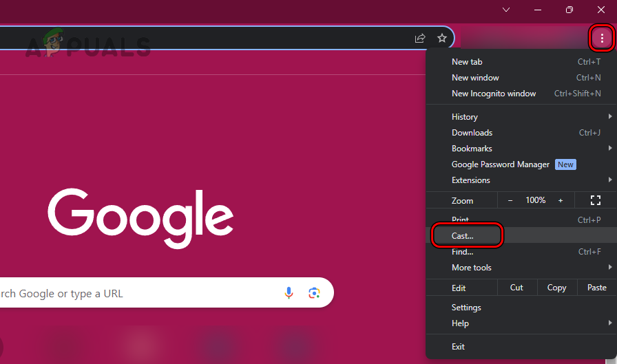Click Cut in the Edit row

516,288
